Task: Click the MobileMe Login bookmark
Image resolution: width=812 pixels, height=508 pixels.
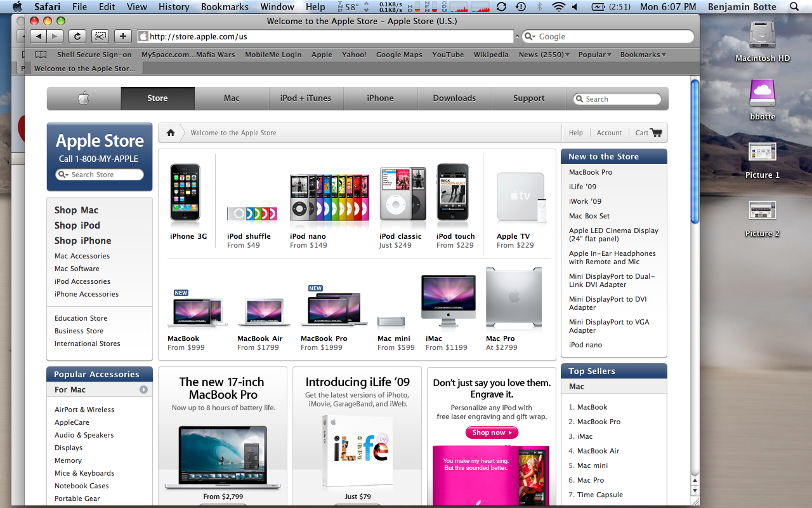Action: coord(273,55)
